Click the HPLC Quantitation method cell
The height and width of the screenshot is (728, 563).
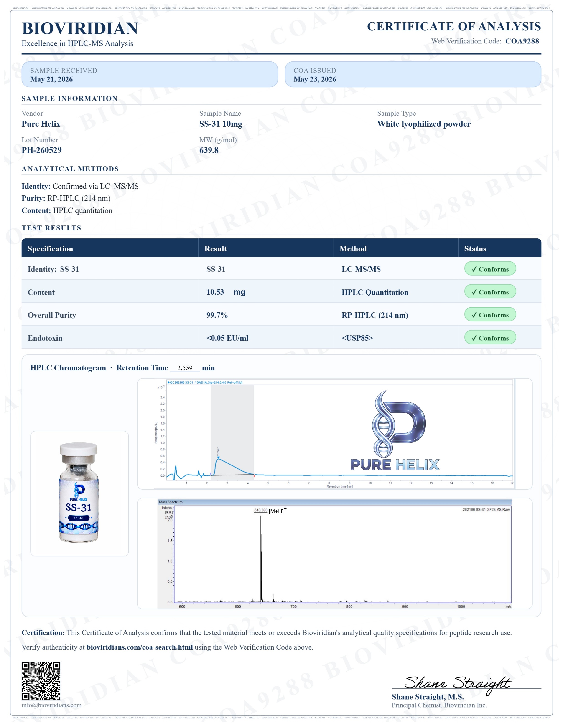pyautogui.click(x=375, y=292)
